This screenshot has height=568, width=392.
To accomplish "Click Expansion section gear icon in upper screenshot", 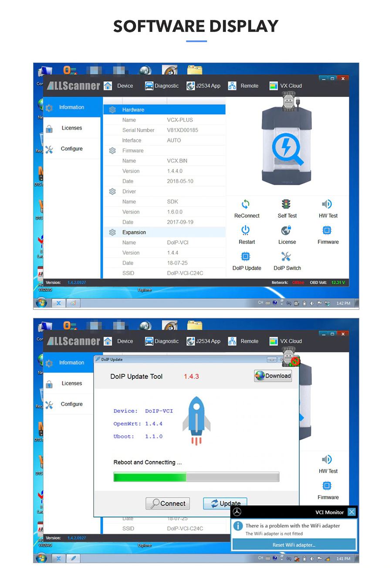I will pyautogui.click(x=112, y=232).
